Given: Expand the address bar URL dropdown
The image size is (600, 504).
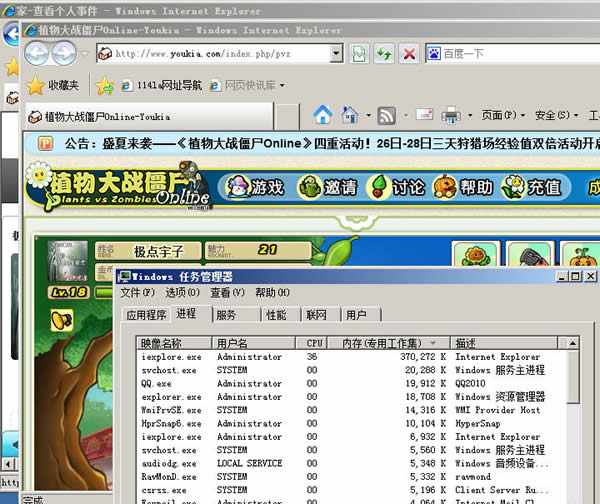Looking at the screenshot, I should point(336,54).
